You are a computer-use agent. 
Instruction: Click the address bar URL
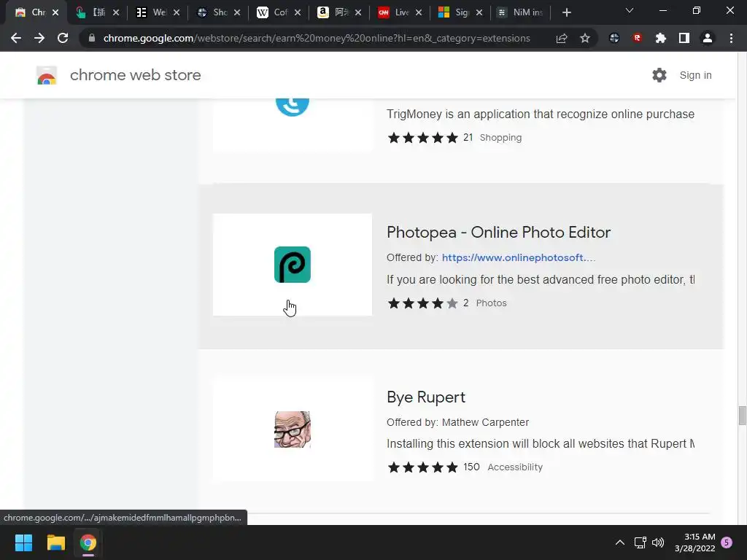tap(317, 38)
